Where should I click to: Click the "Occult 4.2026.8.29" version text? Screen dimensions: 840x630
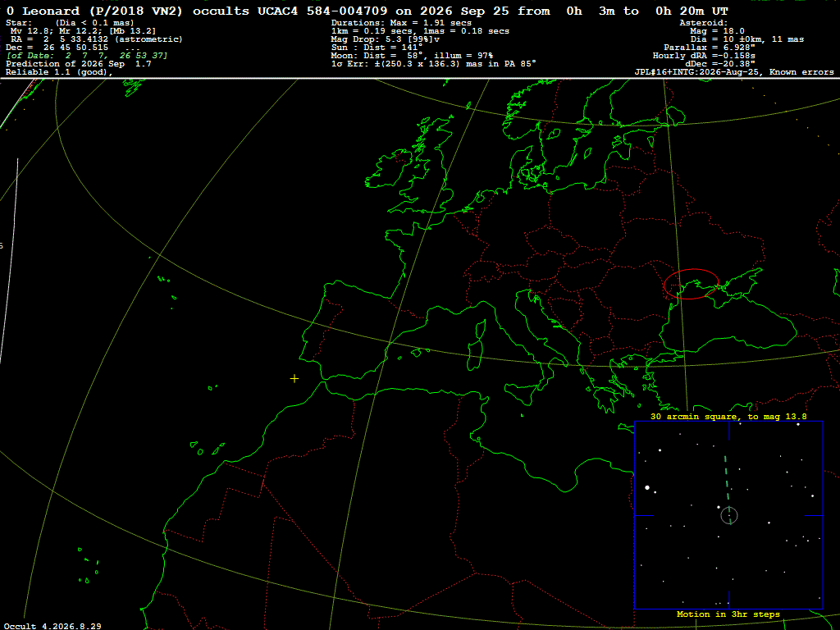52,626
